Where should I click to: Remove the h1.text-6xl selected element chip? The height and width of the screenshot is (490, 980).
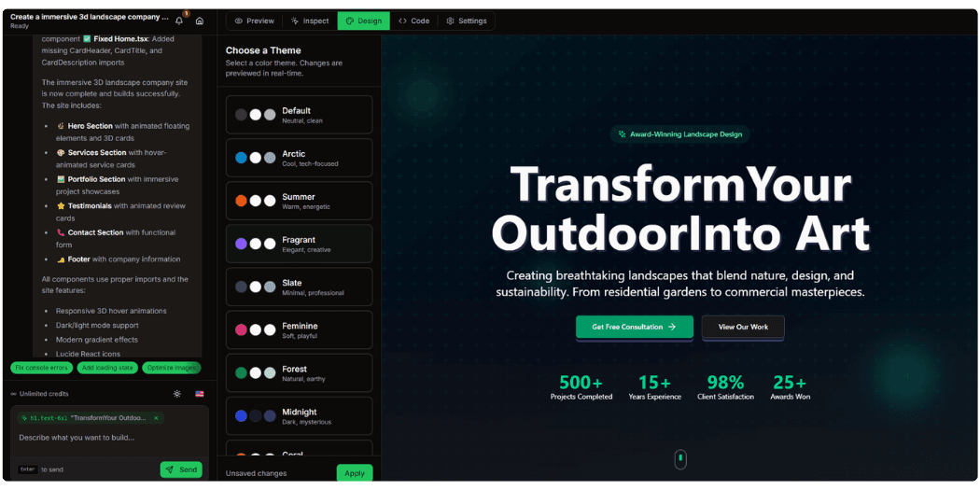tap(156, 418)
